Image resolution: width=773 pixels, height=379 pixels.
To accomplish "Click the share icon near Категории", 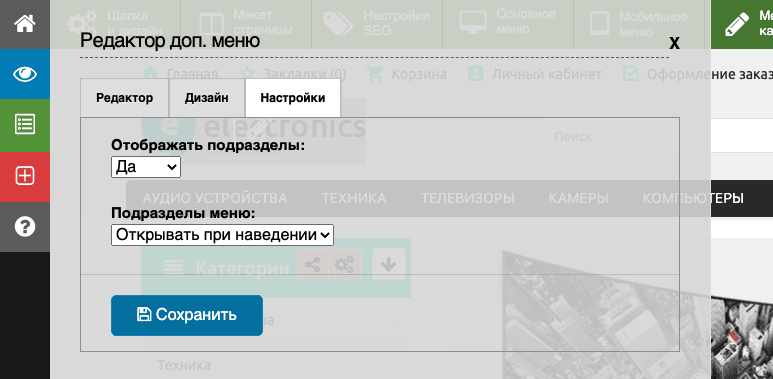I will [312, 265].
